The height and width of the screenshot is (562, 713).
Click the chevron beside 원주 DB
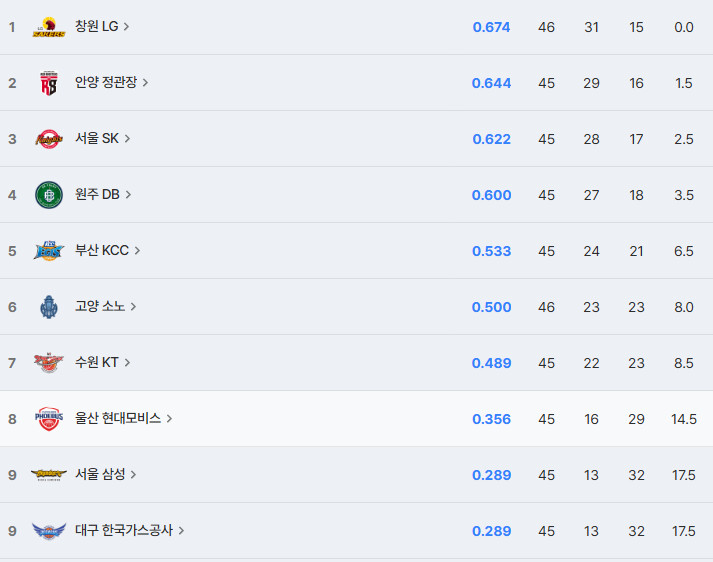(128, 195)
